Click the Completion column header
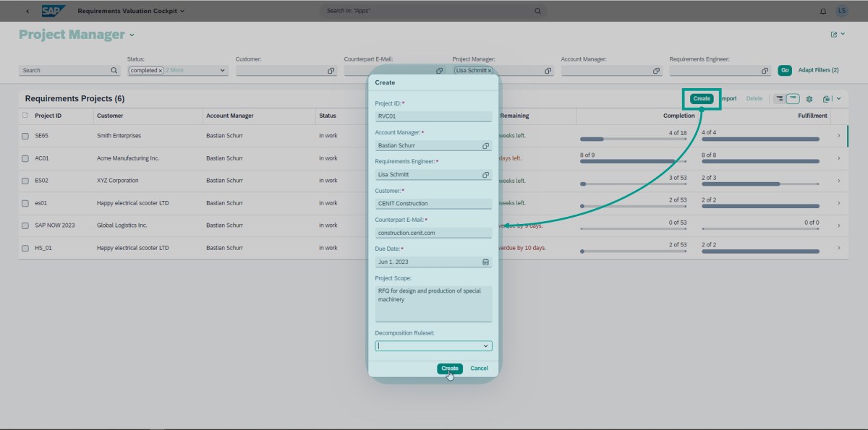This screenshot has width=868, height=430. 679,116
